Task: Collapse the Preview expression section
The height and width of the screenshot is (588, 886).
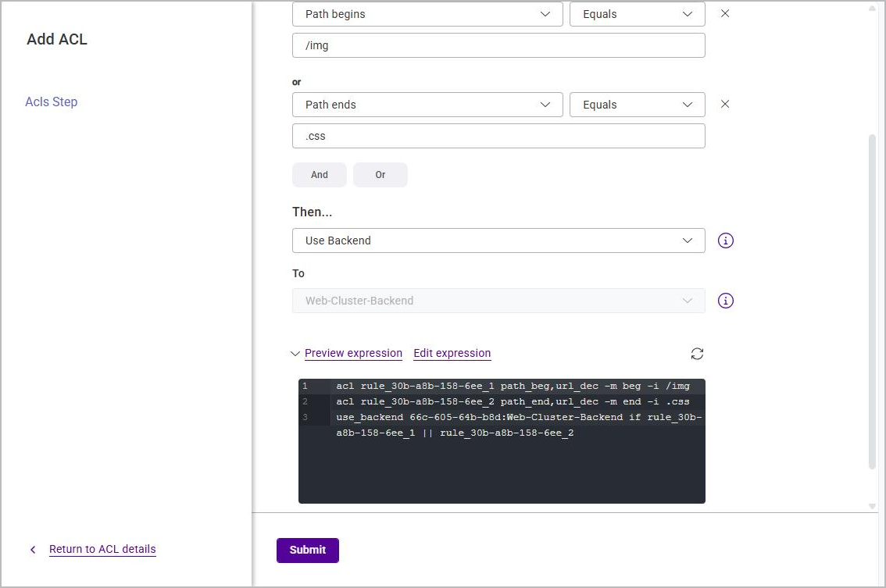Action: click(295, 354)
